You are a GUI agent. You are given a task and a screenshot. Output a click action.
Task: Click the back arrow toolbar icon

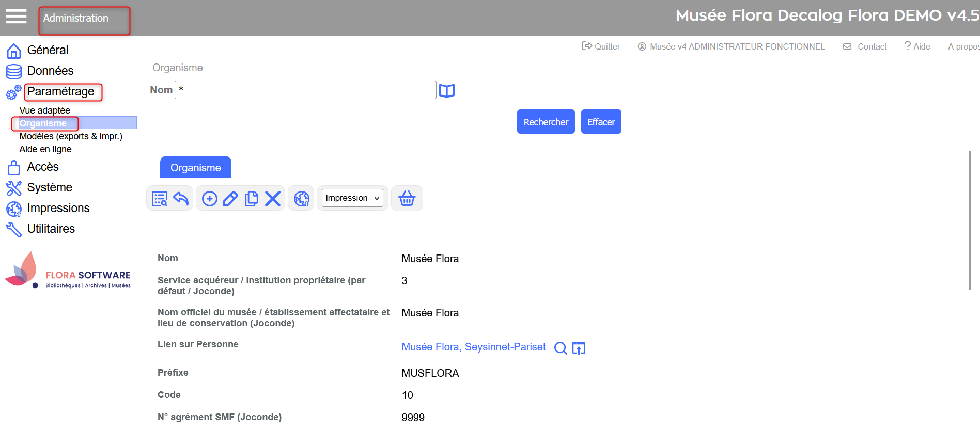(x=181, y=199)
